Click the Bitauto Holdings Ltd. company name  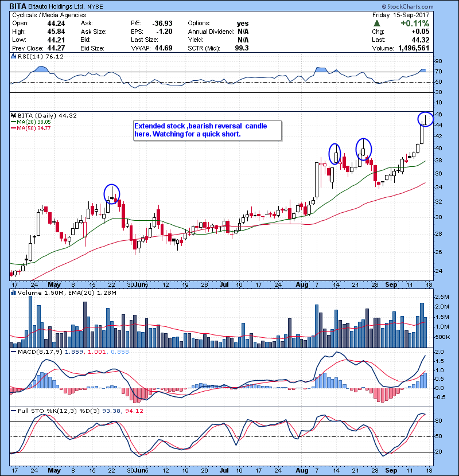(56, 6)
